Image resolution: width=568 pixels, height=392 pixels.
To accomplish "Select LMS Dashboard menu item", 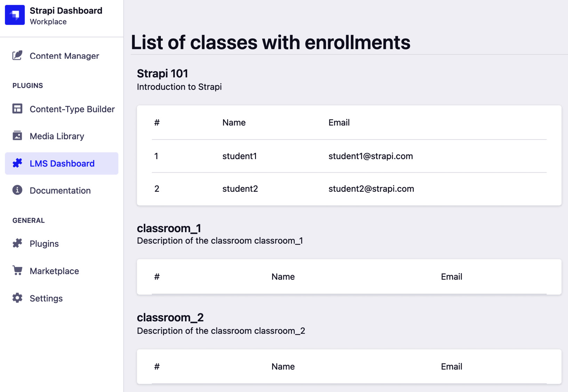I will [x=62, y=163].
